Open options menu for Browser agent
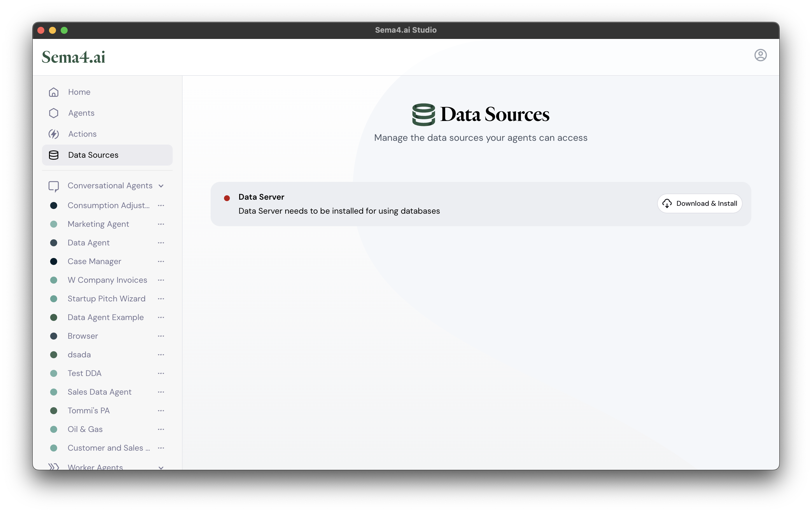Screen dimensions: 812x513 click(161, 336)
